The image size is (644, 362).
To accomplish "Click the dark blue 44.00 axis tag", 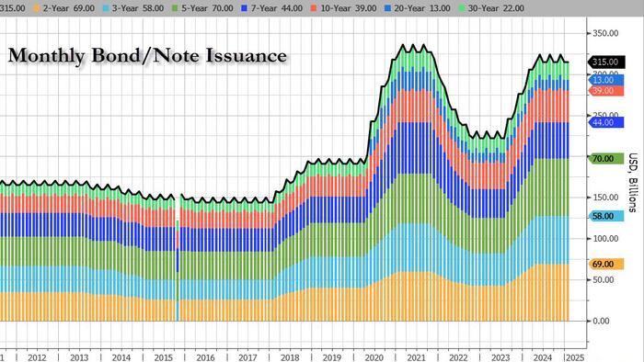I will pyautogui.click(x=606, y=122).
